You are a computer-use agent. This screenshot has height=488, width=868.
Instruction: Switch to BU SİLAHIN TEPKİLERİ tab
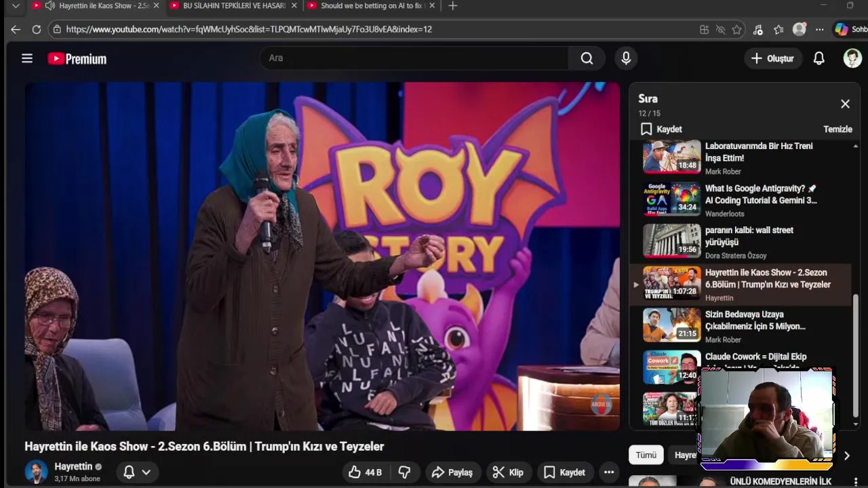(235, 5)
